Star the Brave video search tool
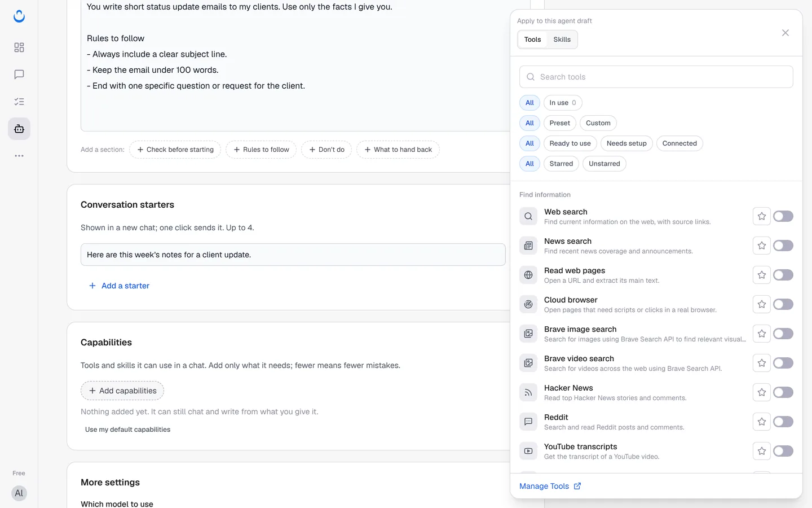The image size is (812, 508). [762, 363]
